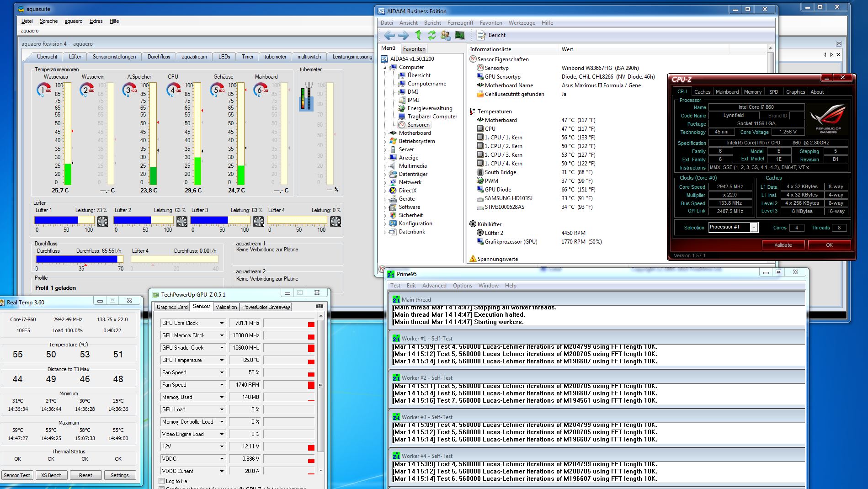Viewport: 868px width, 489px height.
Task: Expand the Motherboard tree node in AIDA64
Action: 385,133
